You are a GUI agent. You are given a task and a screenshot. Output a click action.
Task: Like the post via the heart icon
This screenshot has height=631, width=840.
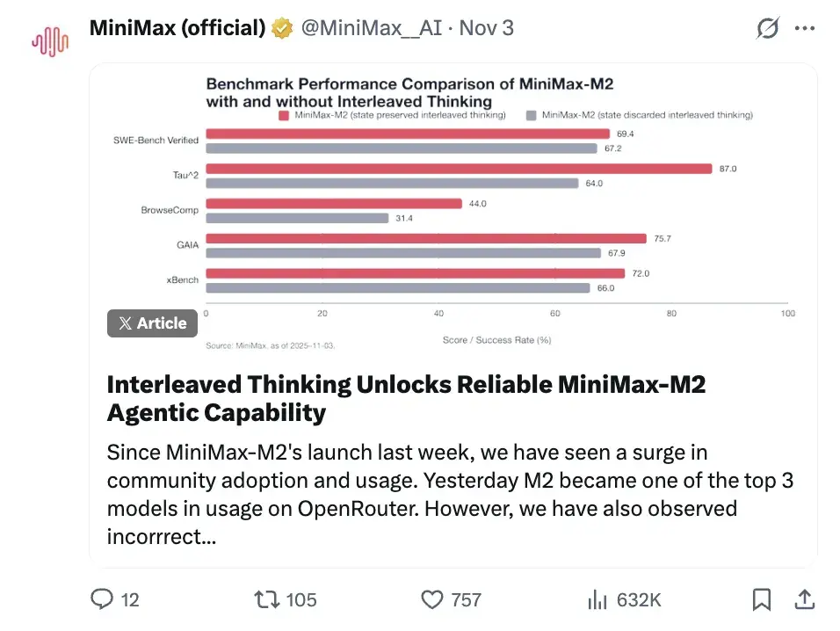[432, 599]
